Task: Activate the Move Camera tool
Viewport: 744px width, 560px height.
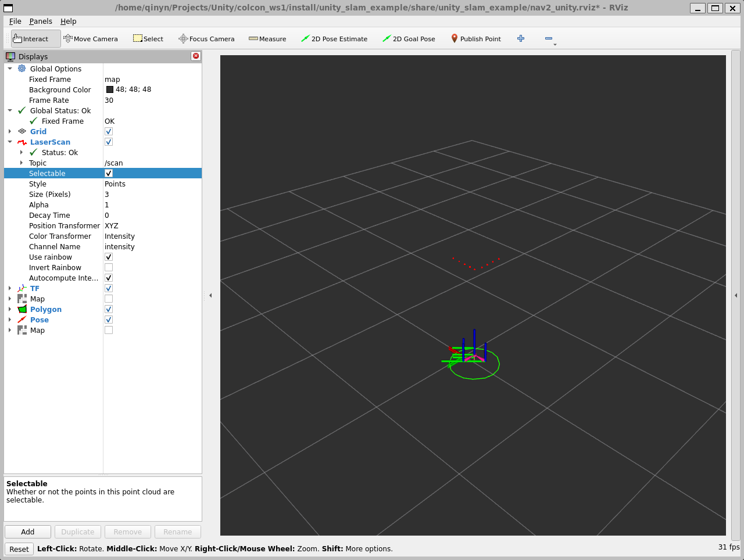Action: click(x=91, y=39)
